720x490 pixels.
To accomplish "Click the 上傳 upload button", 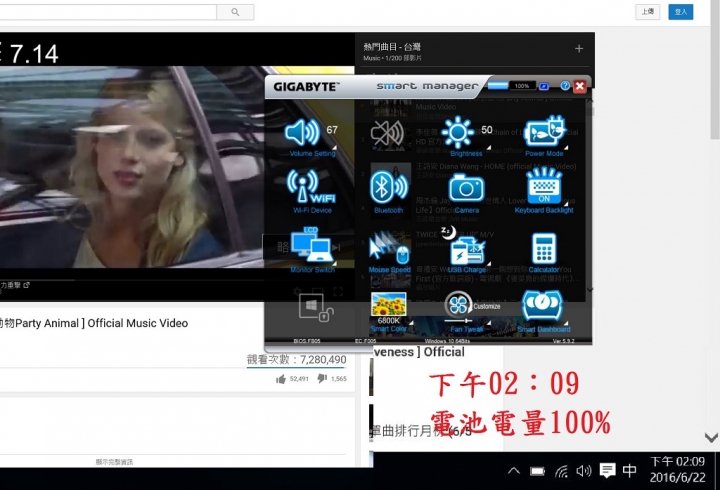I will click(647, 12).
